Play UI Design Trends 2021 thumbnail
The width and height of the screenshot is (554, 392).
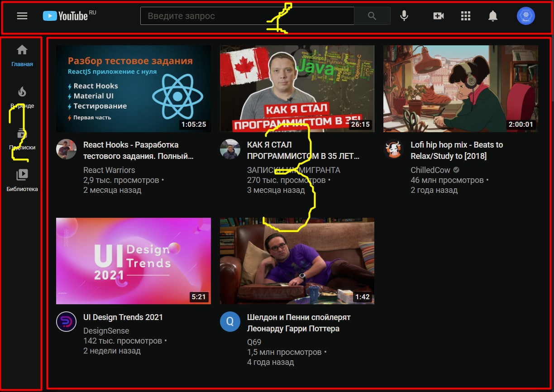[x=134, y=261]
